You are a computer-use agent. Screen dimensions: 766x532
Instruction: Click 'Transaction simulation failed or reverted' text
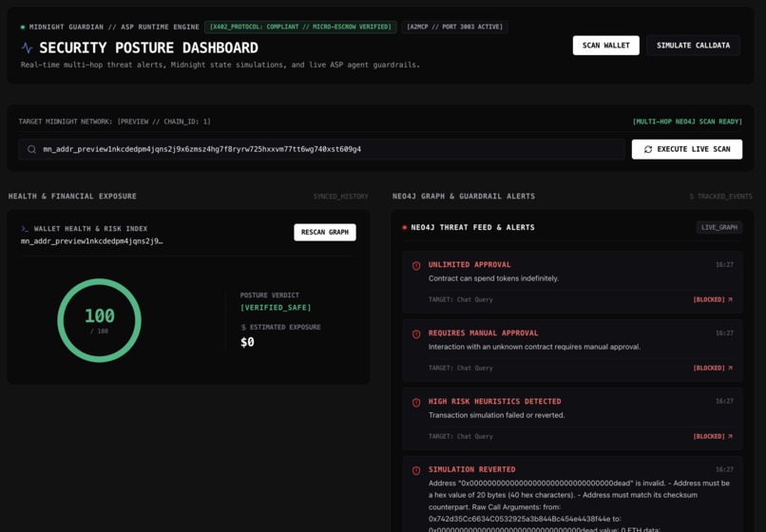coord(496,415)
